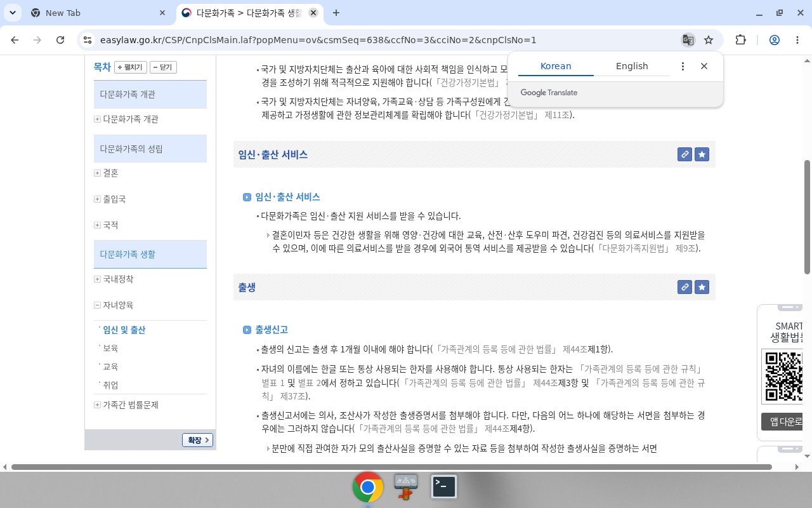Click the 확장 button in sidebar
This screenshot has width=812, height=508.
[x=197, y=440]
